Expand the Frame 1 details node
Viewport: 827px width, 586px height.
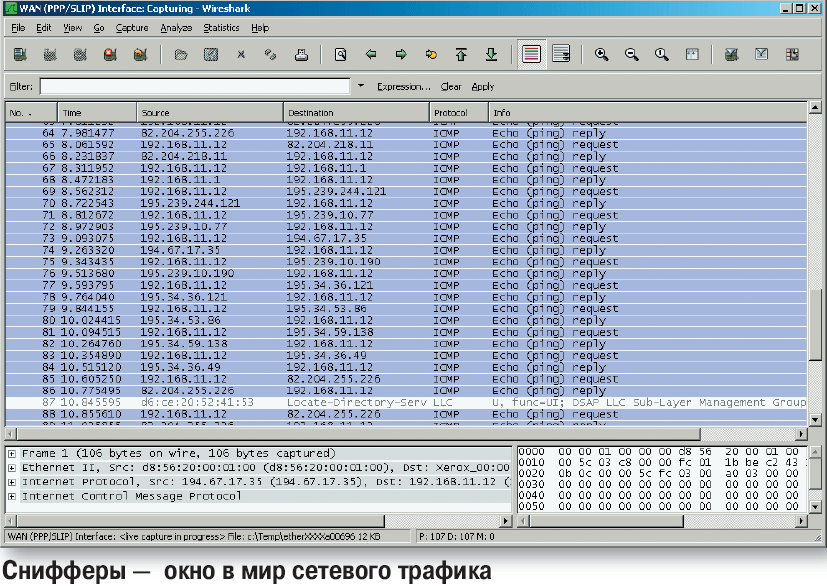11,453
